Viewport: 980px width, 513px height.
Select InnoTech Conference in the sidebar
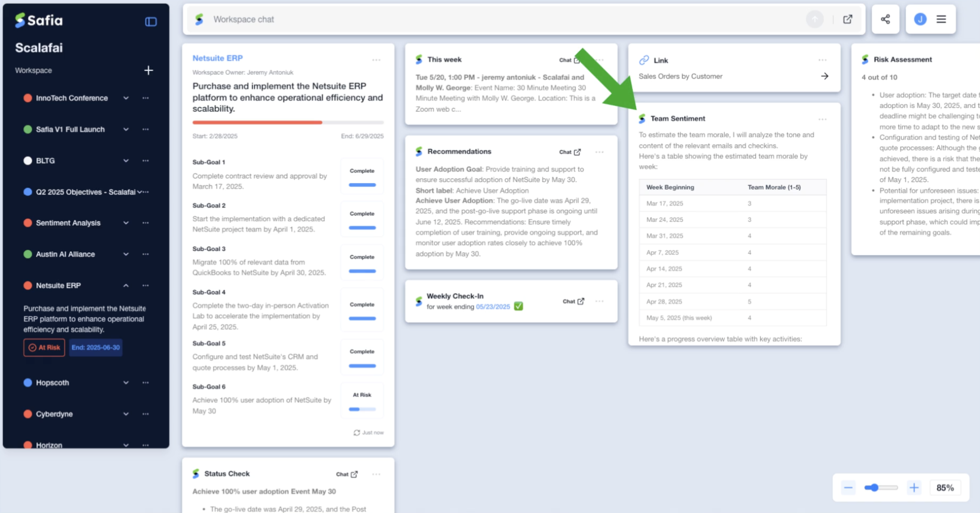72,98
